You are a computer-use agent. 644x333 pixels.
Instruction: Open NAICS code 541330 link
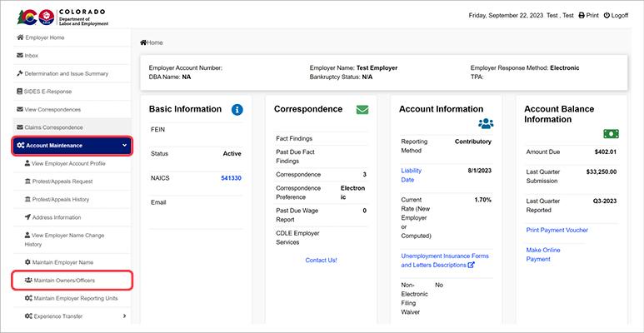pyautogui.click(x=231, y=177)
